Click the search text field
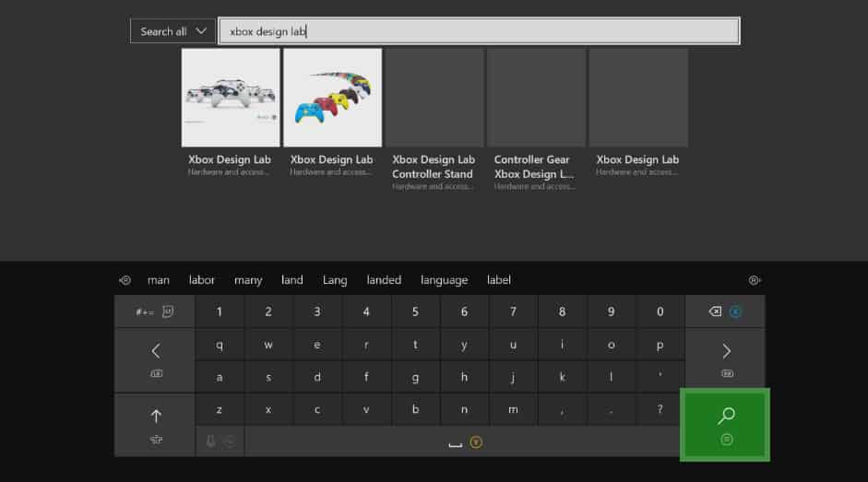This screenshot has height=482, width=868. (x=479, y=31)
